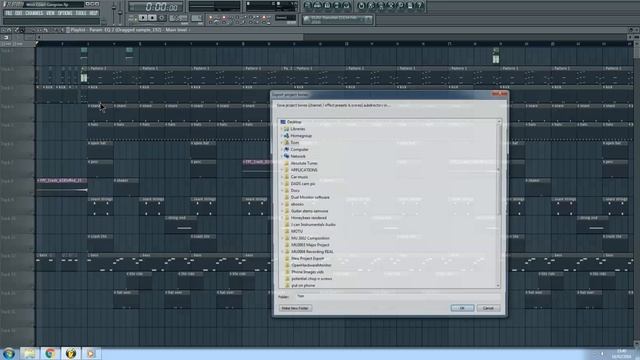Open the CHANNELS menu
Viewport: 640px width, 360px height.
coord(34,13)
